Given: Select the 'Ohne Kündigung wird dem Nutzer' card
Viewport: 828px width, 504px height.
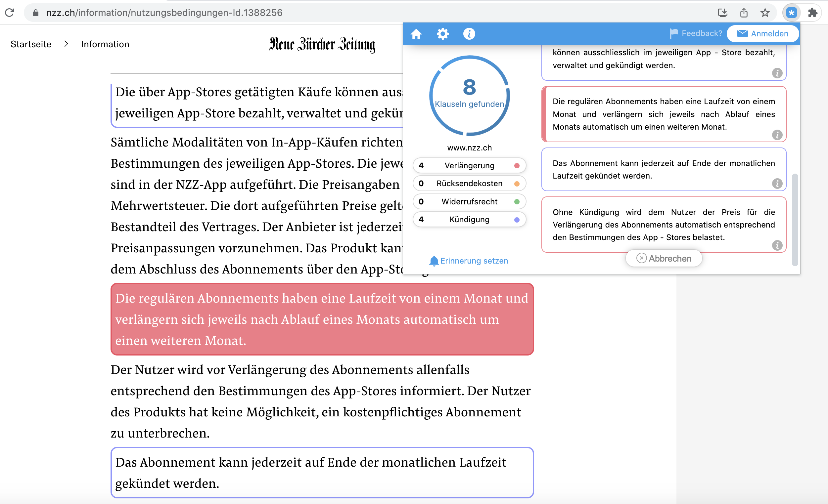Looking at the screenshot, I should click(664, 225).
